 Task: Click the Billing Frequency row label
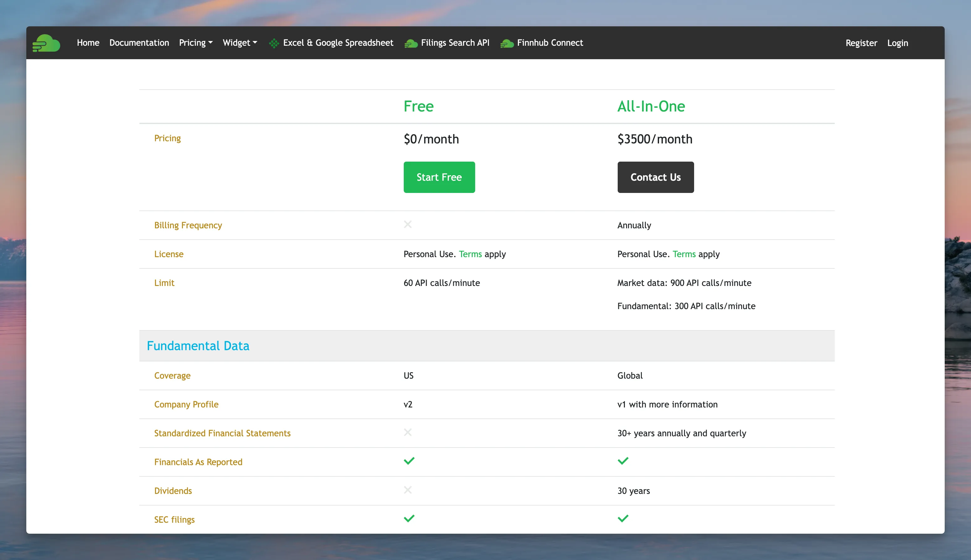(188, 226)
